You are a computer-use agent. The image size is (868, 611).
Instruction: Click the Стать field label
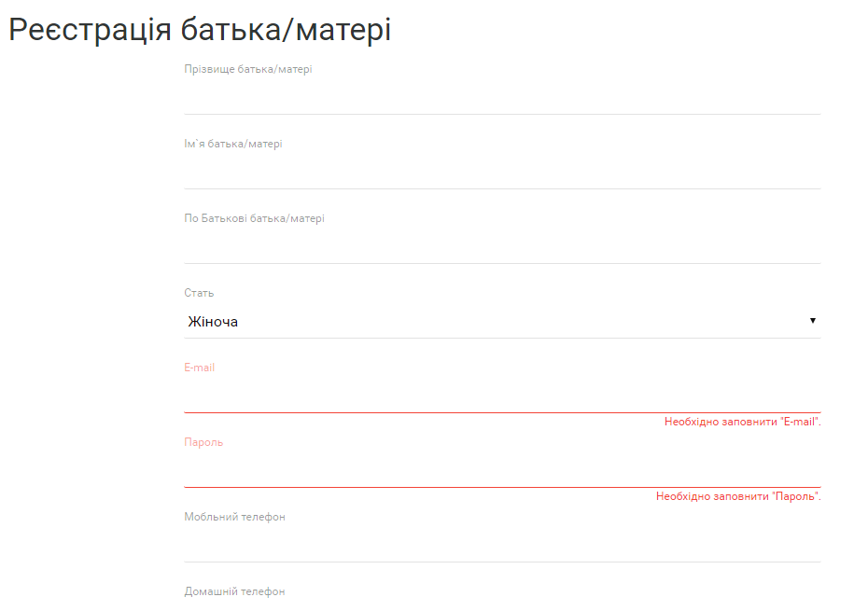(x=199, y=293)
